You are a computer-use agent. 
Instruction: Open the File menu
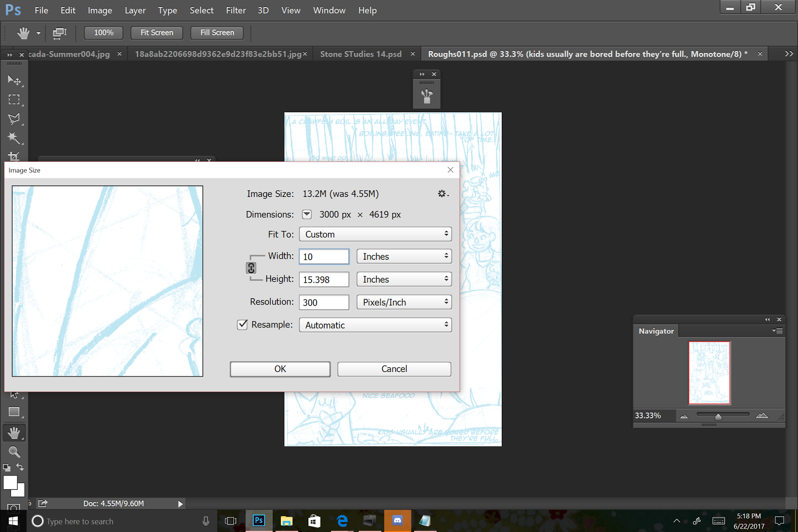(x=41, y=10)
